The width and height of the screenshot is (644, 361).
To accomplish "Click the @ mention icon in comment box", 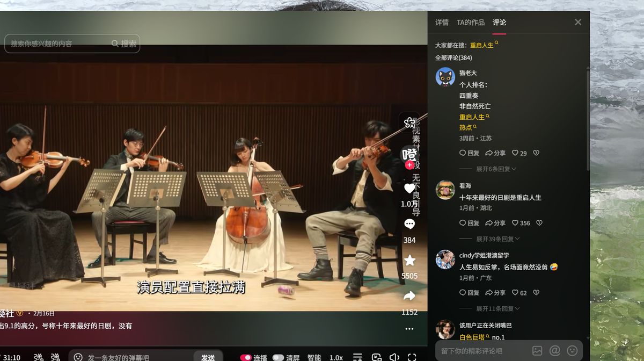I will point(555,351).
